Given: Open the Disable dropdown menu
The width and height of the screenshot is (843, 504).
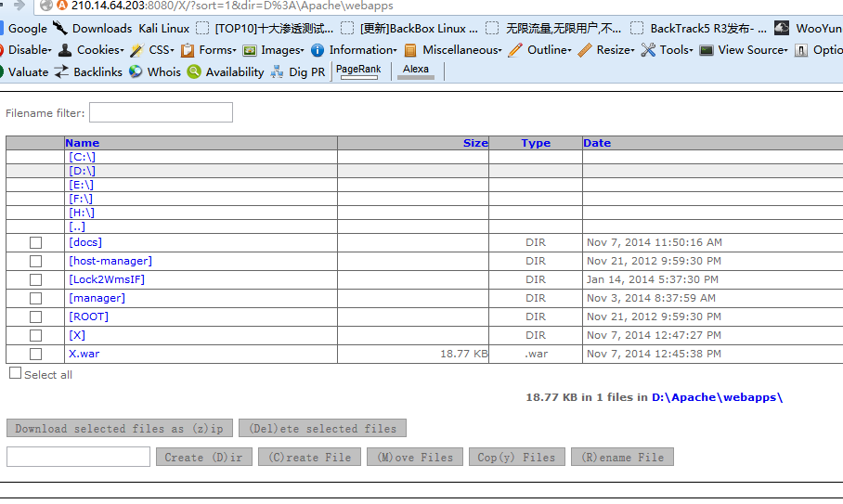Looking at the screenshot, I should 30,50.
